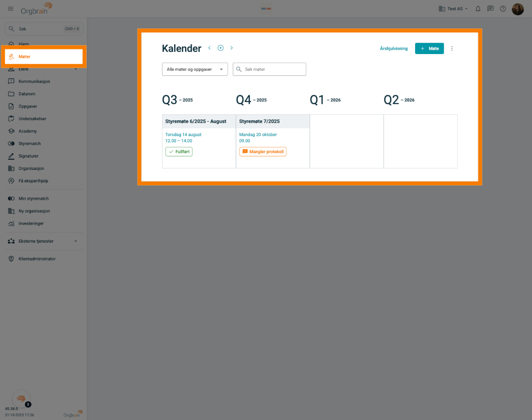Go to next calendar period
Viewport: 532px width, 420px height.
pyautogui.click(x=232, y=48)
